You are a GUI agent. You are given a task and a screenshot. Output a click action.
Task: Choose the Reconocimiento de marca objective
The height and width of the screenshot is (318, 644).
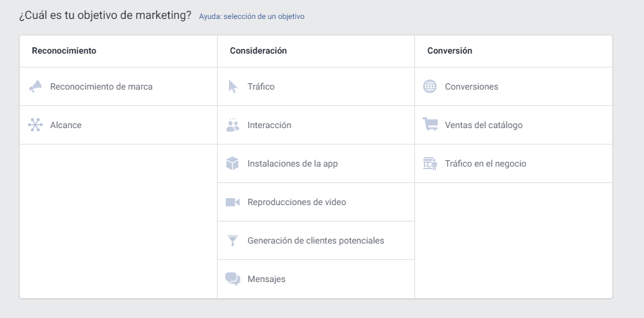[119, 86]
